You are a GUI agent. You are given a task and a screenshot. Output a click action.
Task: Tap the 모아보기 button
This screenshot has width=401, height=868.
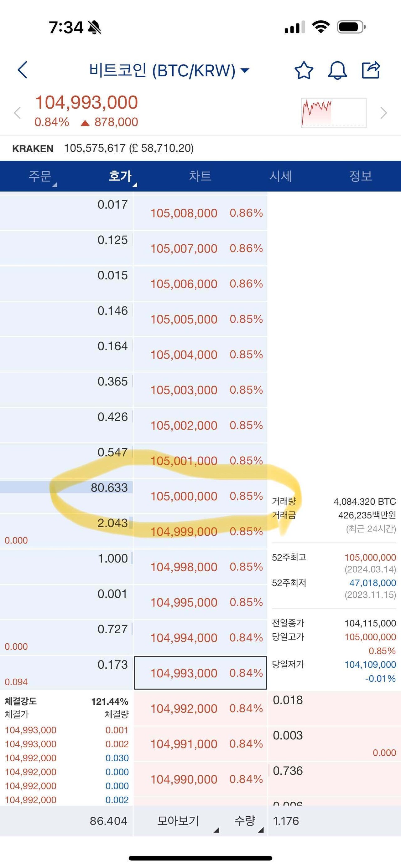click(178, 821)
